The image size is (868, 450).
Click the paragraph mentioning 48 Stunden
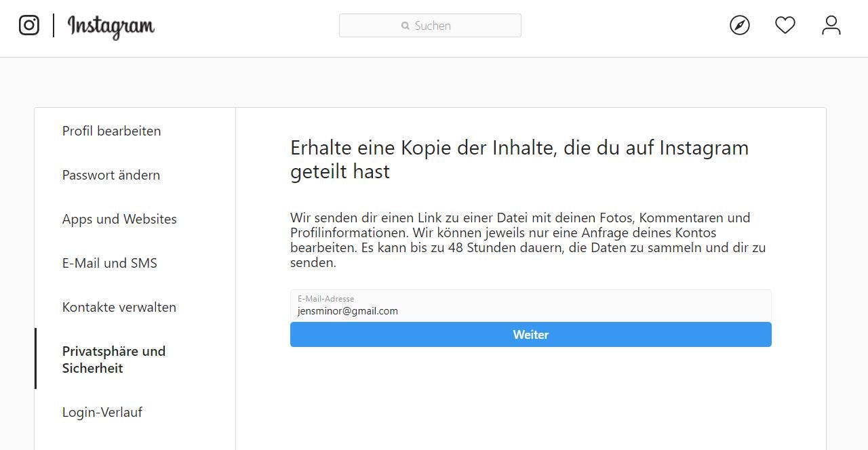528,240
